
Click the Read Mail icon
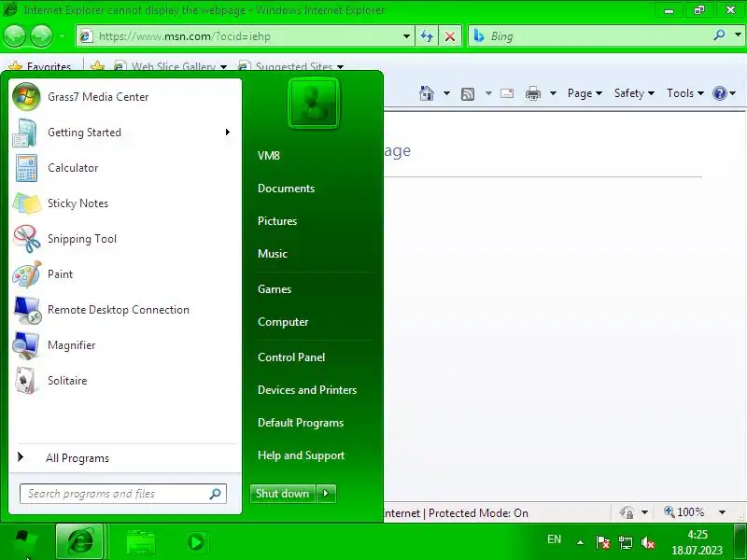click(507, 93)
